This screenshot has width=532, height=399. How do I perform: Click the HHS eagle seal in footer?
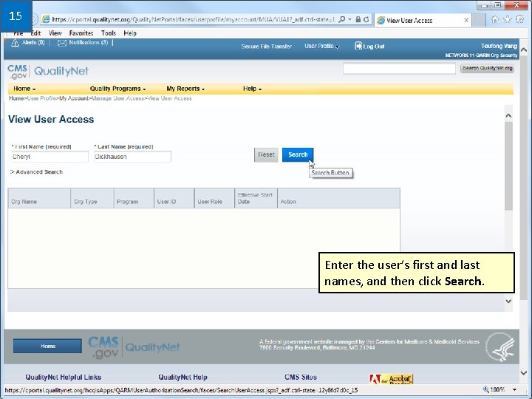pyautogui.click(x=499, y=347)
